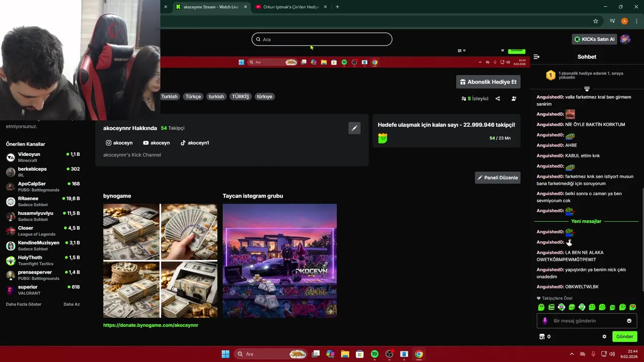
Task: Open the donate.bynogame.com/akoceynnr link
Action: (x=150, y=325)
